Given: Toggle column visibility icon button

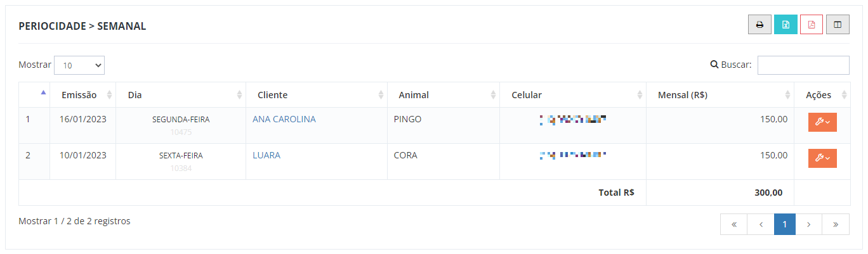Looking at the screenshot, I should click(x=838, y=25).
